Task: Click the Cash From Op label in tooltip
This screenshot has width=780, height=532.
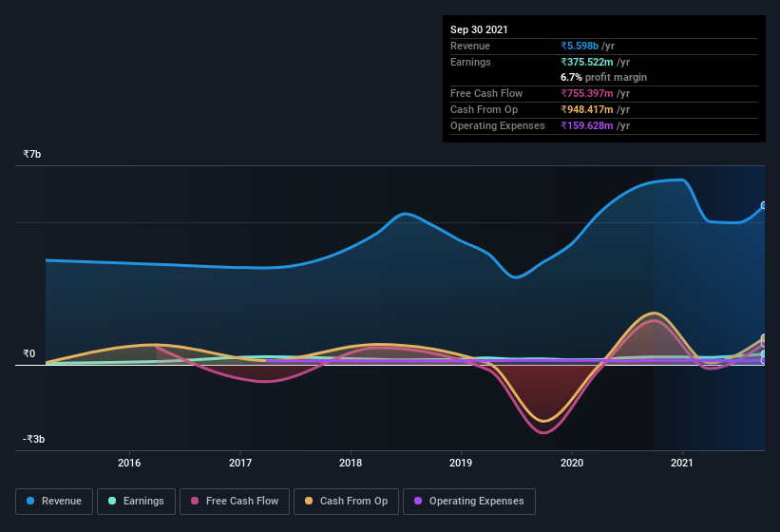Action: point(484,109)
